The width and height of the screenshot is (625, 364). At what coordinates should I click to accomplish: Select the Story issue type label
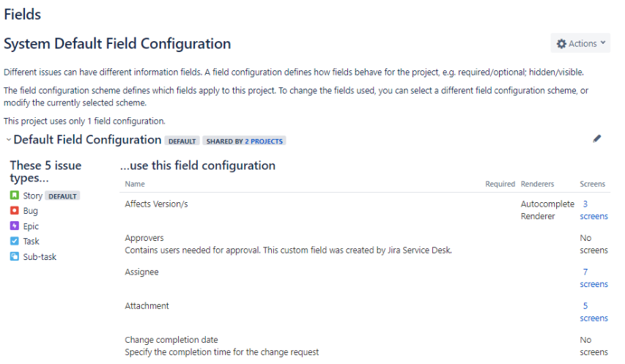tap(32, 196)
